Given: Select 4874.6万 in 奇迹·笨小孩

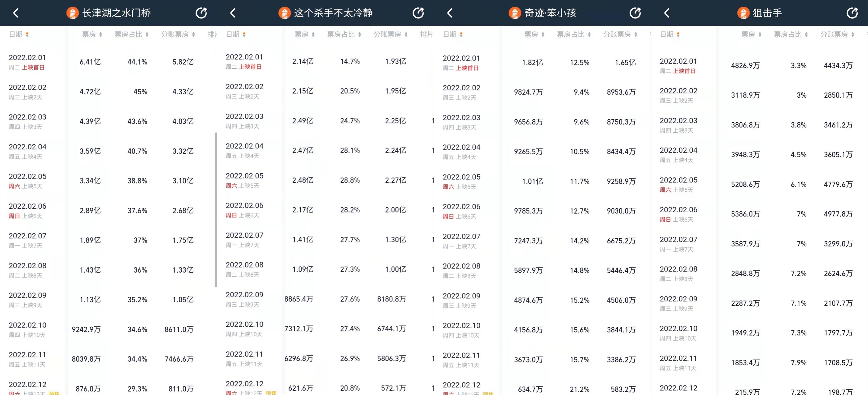Looking at the screenshot, I should [528, 300].
